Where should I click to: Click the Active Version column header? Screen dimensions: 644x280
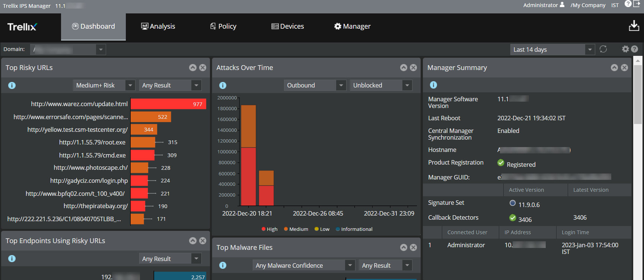pos(535,190)
